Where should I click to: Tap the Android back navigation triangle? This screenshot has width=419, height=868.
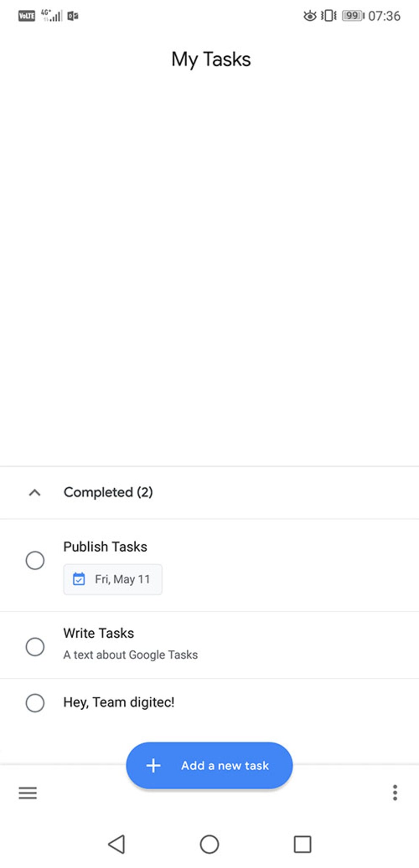coord(117,844)
